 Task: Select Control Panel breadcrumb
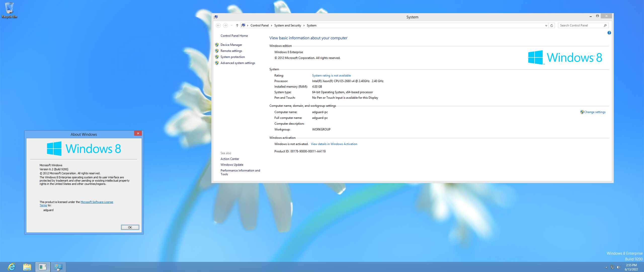pos(259,25)
